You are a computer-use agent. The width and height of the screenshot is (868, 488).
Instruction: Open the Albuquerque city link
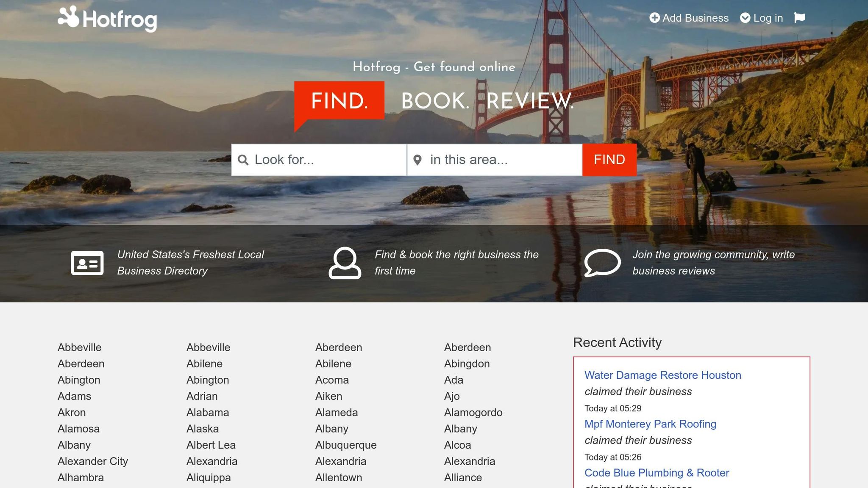(x=346, y=445)
